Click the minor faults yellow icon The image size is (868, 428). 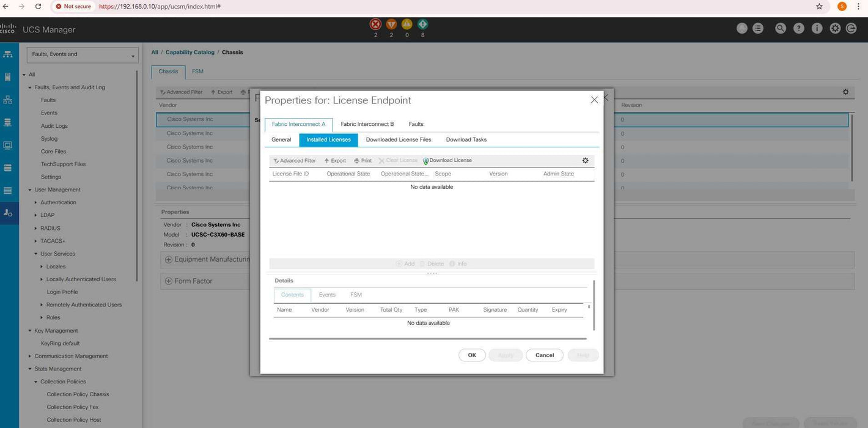406,24
